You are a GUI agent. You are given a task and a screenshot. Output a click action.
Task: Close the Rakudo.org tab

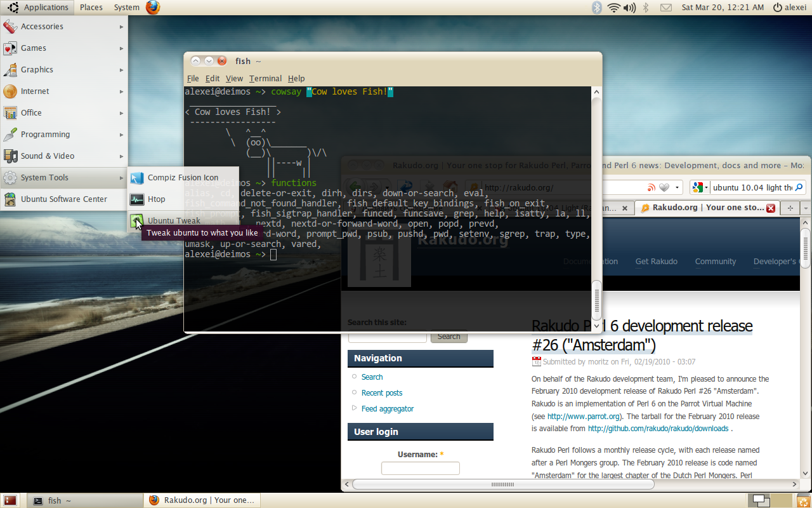coord(771,208)
